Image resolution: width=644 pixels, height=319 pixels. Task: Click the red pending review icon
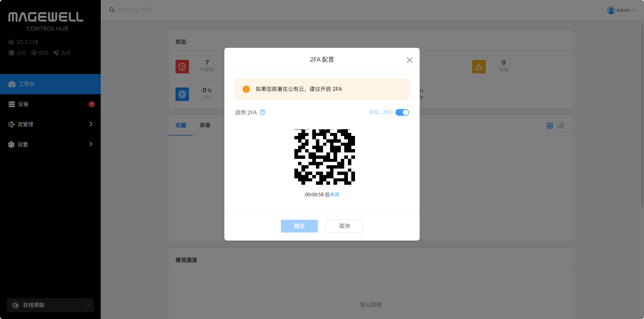coord(182,67)
